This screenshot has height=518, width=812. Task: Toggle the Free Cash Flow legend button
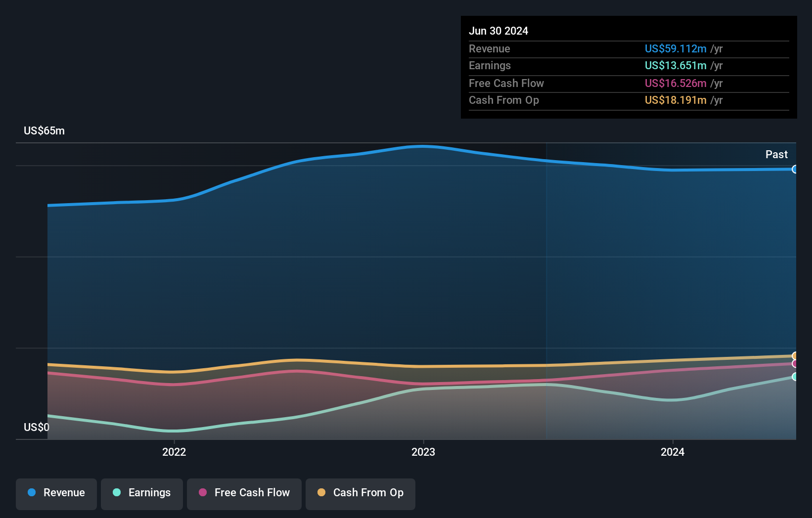point(244,494)
